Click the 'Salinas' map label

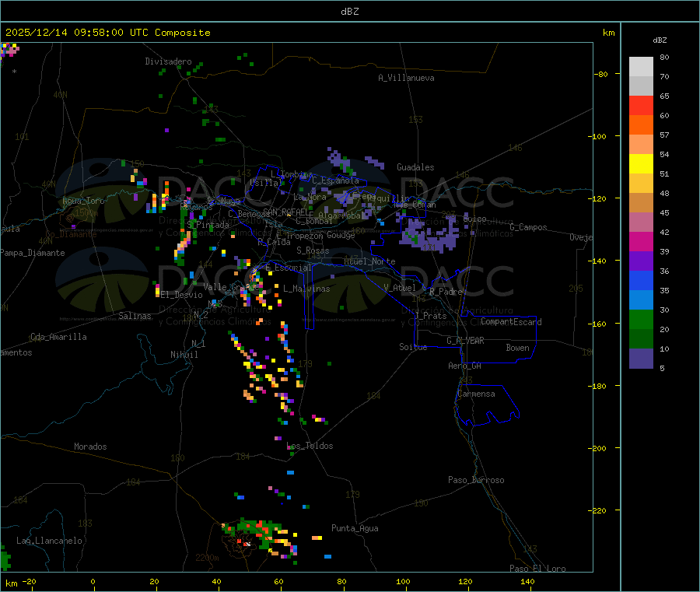(x=135, y=316)
